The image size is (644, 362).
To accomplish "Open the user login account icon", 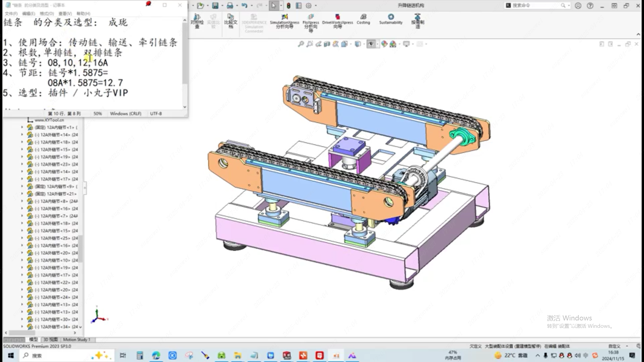I will coord(578,6).
